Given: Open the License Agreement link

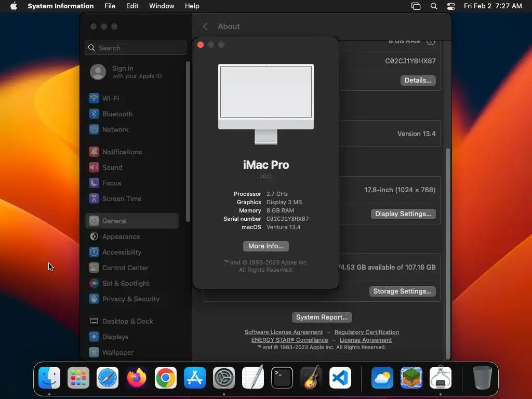Looking at the screenshot, I should [x=366, y=340].
